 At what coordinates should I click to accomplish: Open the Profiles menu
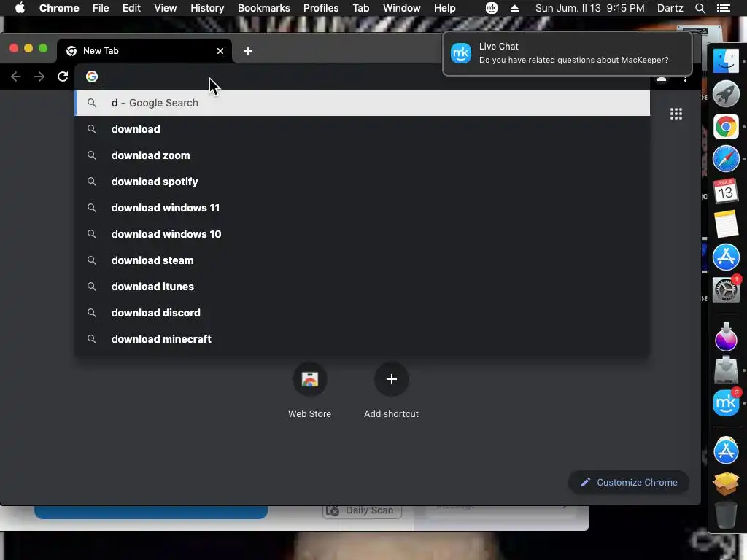pos(321,8)
